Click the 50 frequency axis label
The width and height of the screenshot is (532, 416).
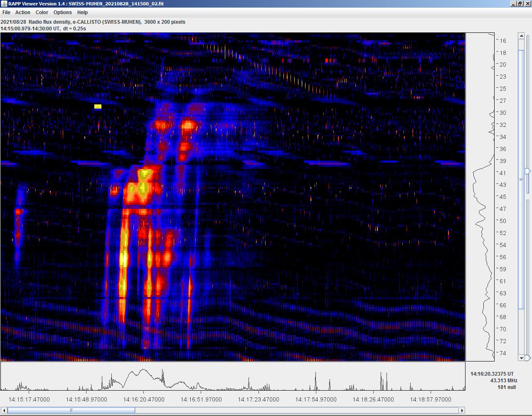[x=503, y=221]
